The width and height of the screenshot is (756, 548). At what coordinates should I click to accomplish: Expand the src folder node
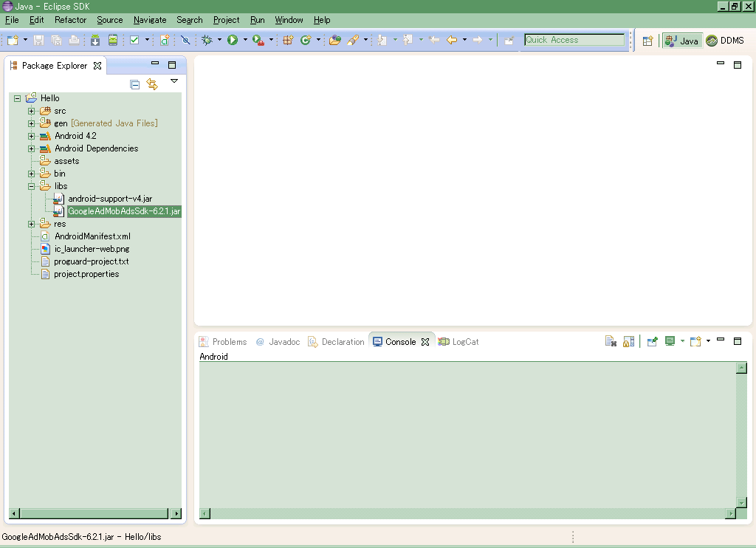(x=31, y=111)
